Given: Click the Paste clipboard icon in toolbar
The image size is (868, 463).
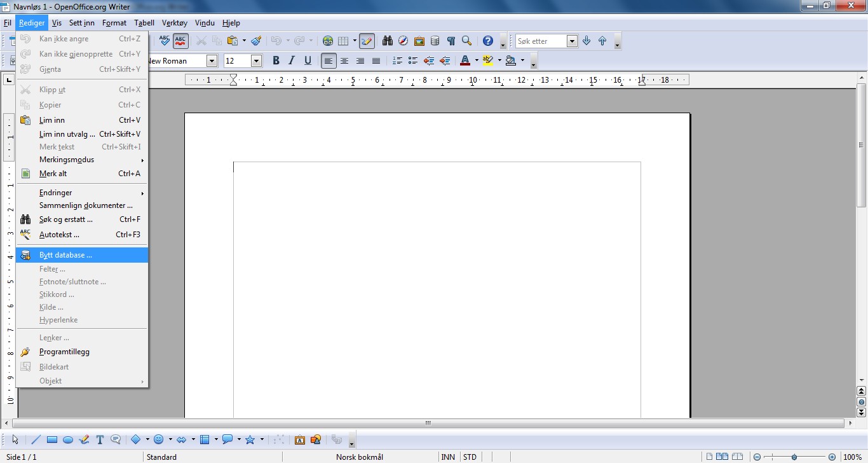Looking at the screenshot, I should 232,41.
